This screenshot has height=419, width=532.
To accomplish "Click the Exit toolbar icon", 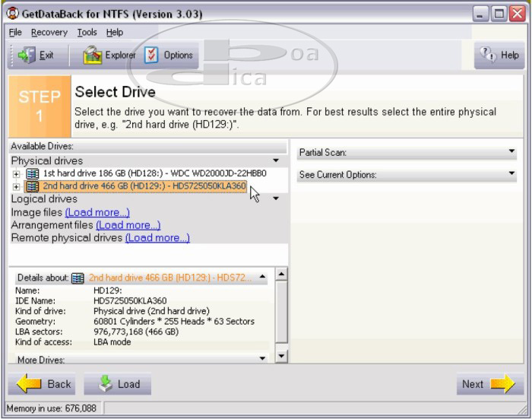I will (27, 55).
